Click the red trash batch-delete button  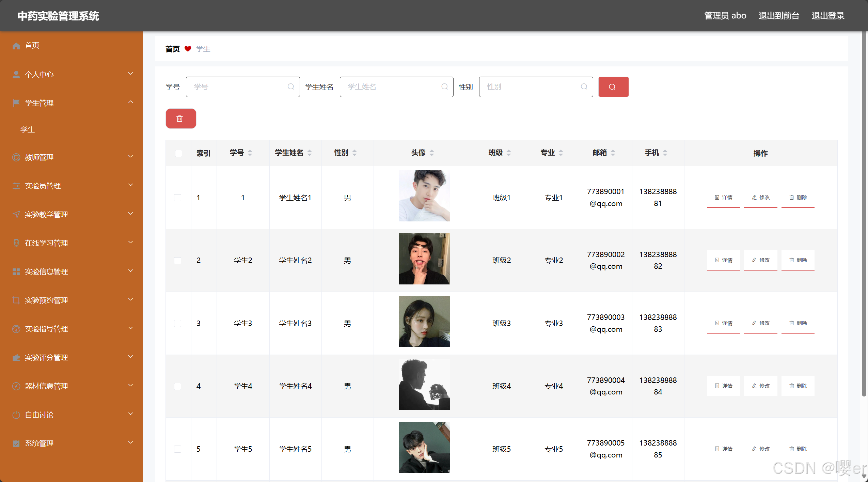tap(181, 119)
